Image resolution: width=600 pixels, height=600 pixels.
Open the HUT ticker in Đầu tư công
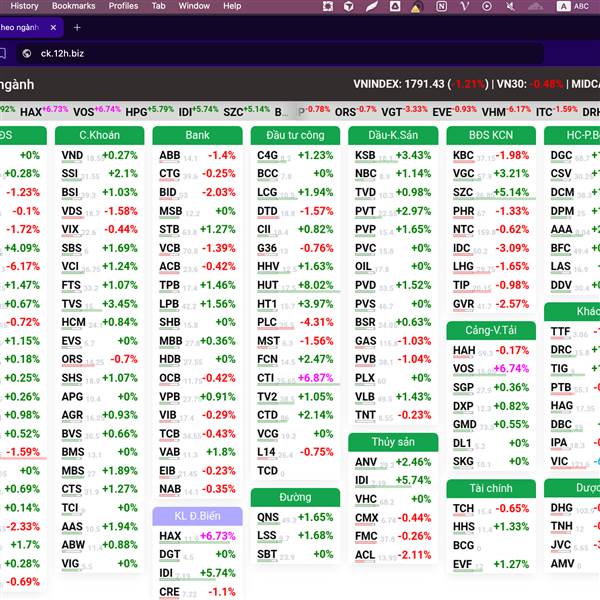(267, 285)
